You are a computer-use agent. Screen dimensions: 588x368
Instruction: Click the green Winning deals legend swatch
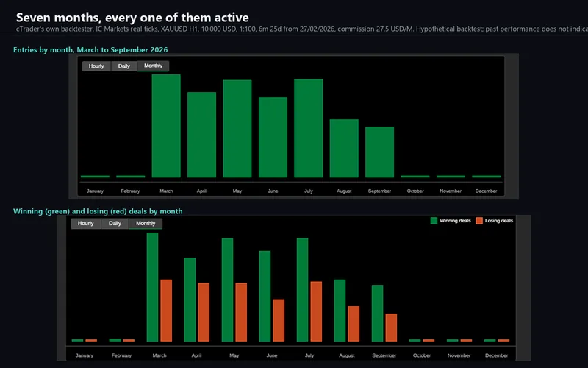pos(434,221)
